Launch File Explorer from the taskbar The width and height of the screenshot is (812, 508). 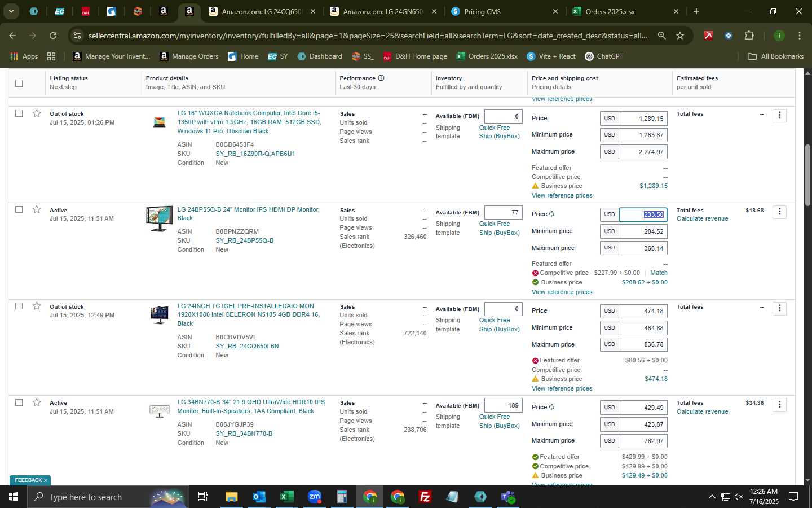(232, 497)
